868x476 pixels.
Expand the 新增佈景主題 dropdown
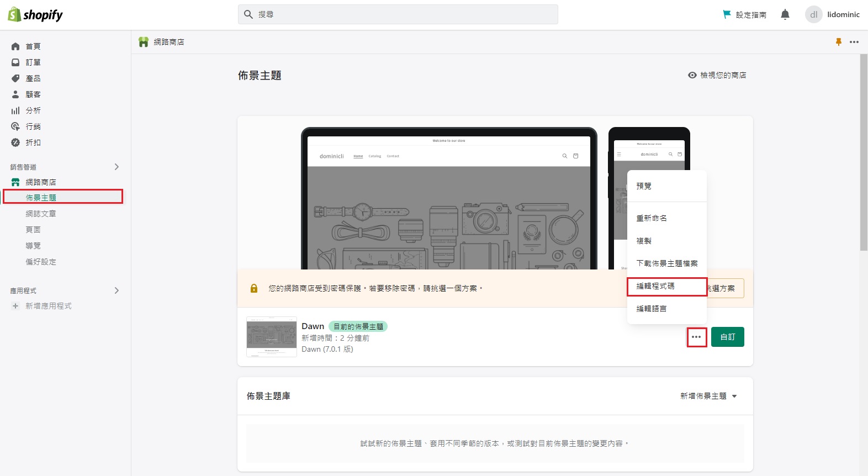[x=708, y=396]
